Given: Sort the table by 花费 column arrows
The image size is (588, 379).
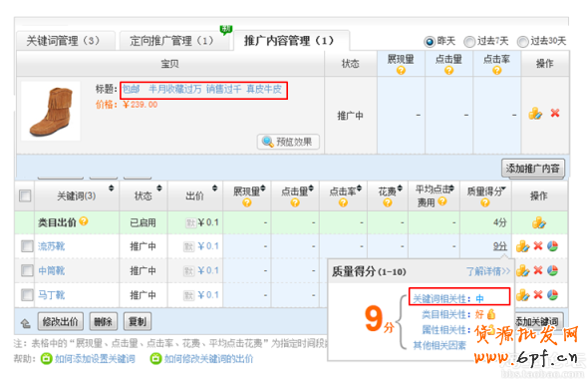Looking at the screenshot, I should (400, 188).
